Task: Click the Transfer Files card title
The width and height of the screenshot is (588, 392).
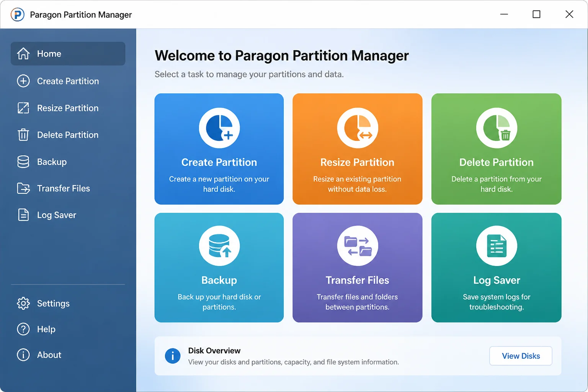Action: (x=357, y=280)
